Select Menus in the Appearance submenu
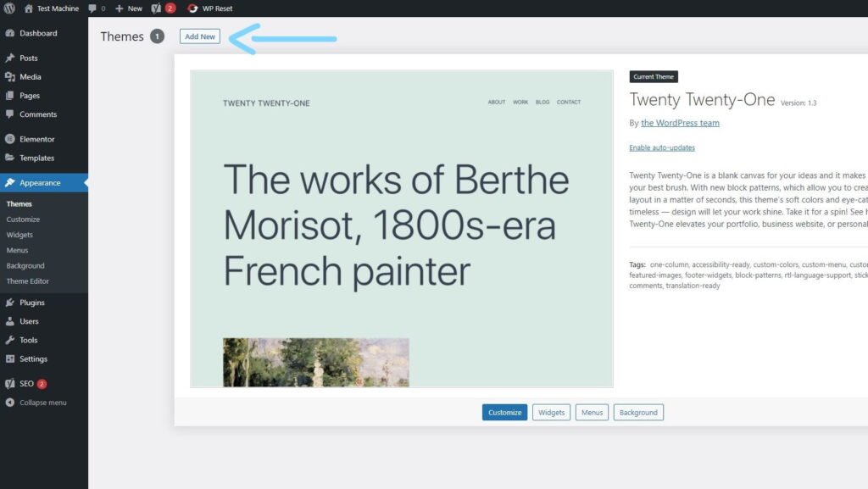Viewport: 868px width, 489px height. pyautogui.click(x=17, y=250)
